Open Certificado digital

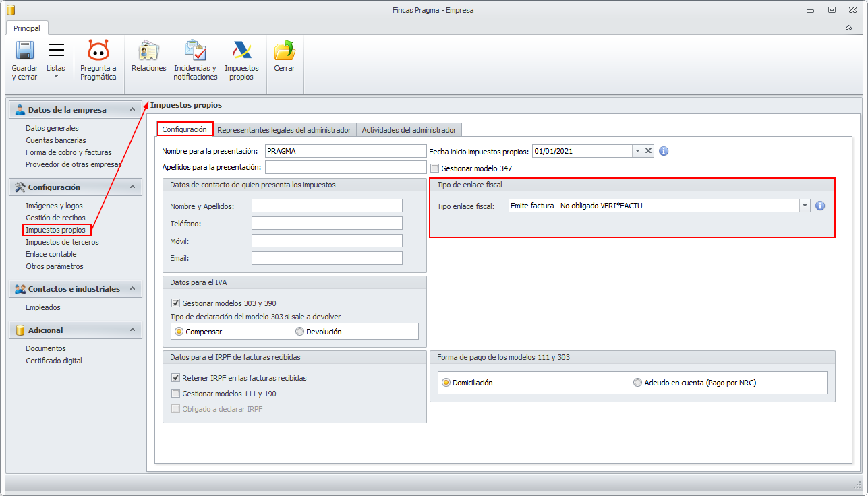[x=54, y=361]
